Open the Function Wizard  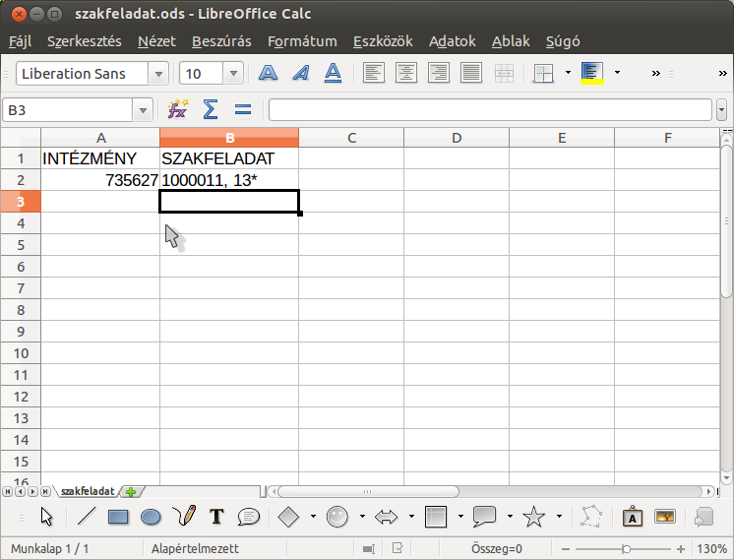[178, 110]
